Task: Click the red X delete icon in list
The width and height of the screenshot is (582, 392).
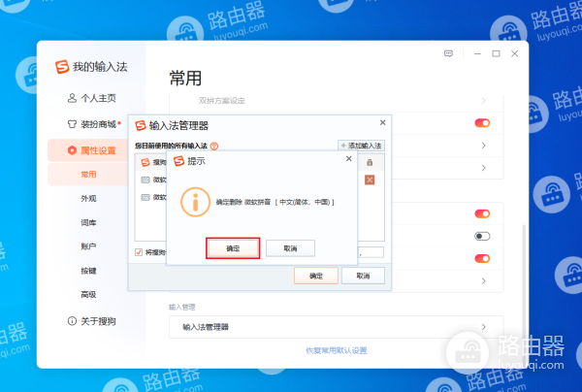Action: pyautogui.click(x=370, y=180)
